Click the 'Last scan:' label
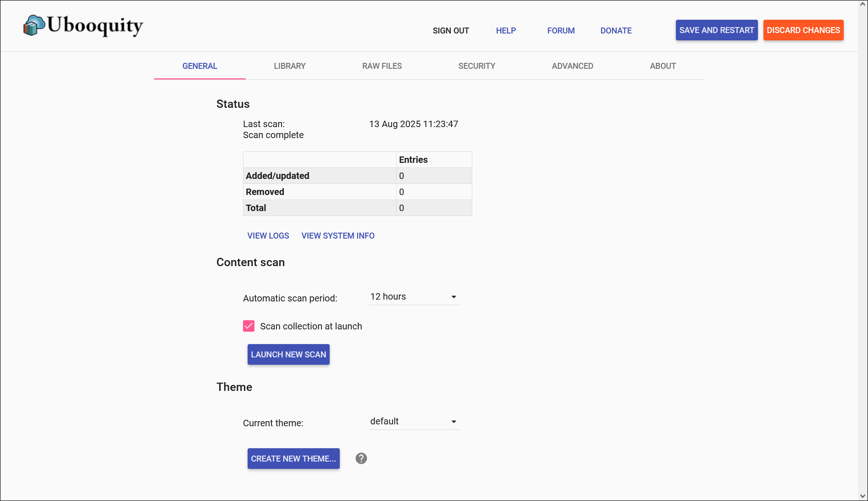Viewport: 868px width, 501px height. (x=264, y=124)
